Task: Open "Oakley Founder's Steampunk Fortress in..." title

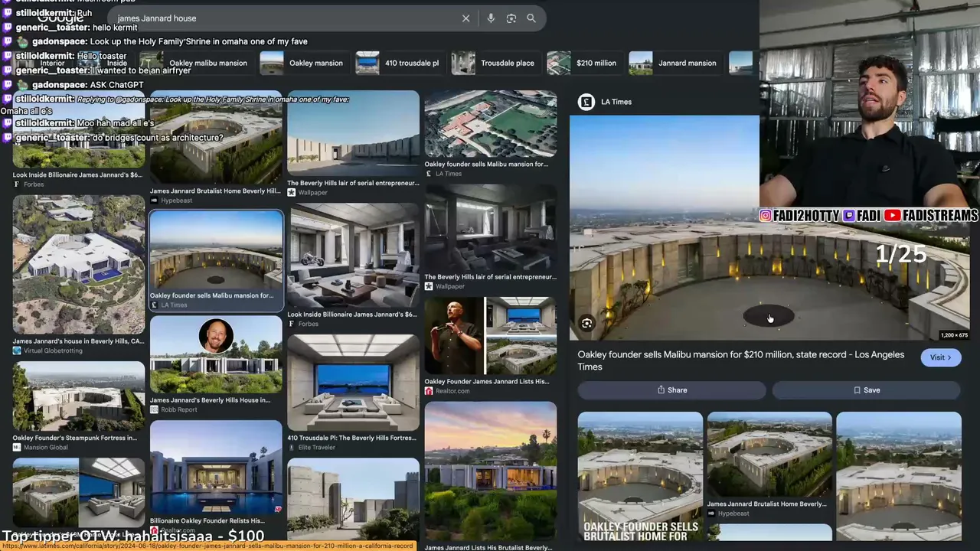Action: pyautogui.click(x=75, y=438)
